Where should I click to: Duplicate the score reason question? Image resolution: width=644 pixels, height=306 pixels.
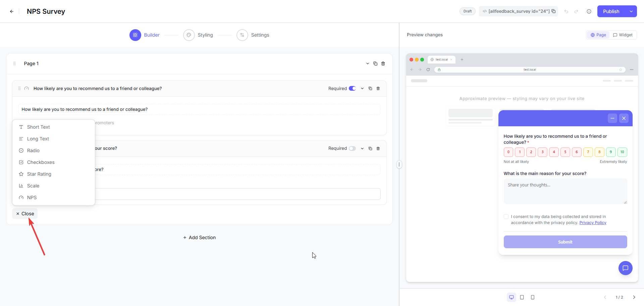[370, 148]
